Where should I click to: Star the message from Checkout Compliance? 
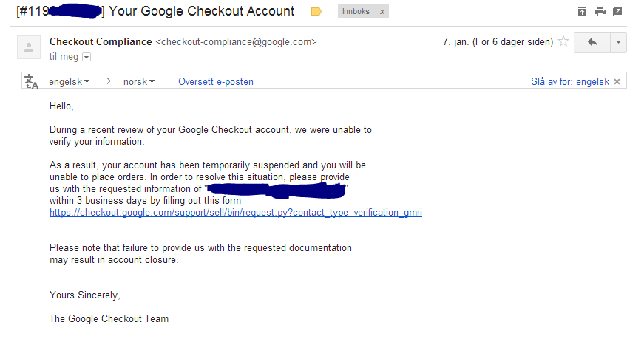pos(563,41)
